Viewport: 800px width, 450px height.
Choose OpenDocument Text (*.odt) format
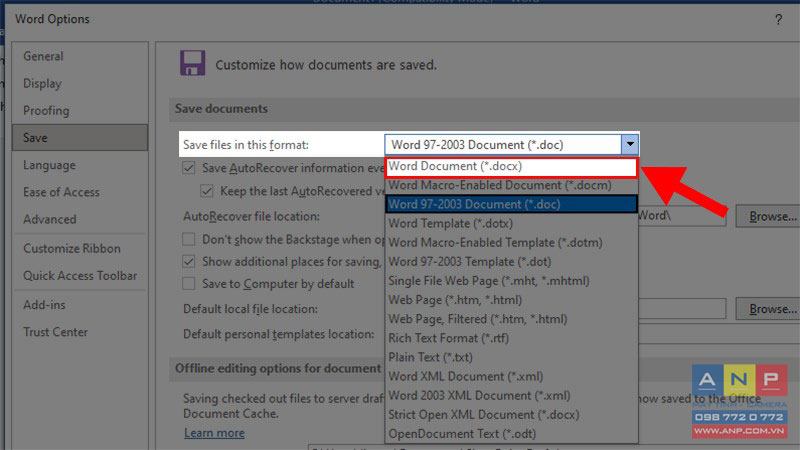click(512, 434)
